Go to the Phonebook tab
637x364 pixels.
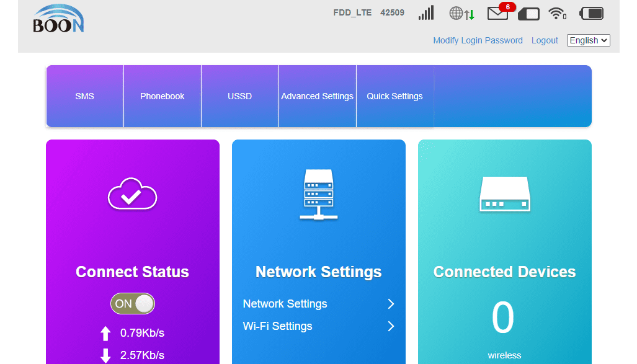coord(163,96)
